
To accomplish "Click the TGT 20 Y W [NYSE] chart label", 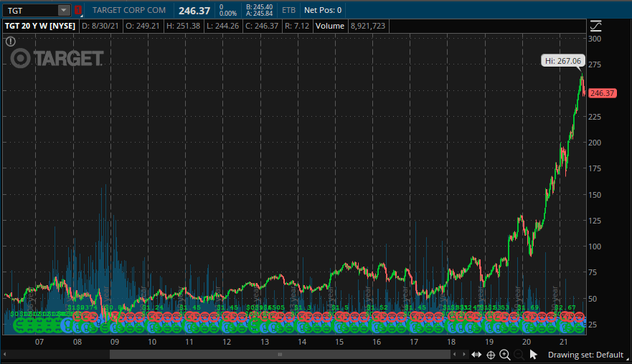I will point(40,26).
